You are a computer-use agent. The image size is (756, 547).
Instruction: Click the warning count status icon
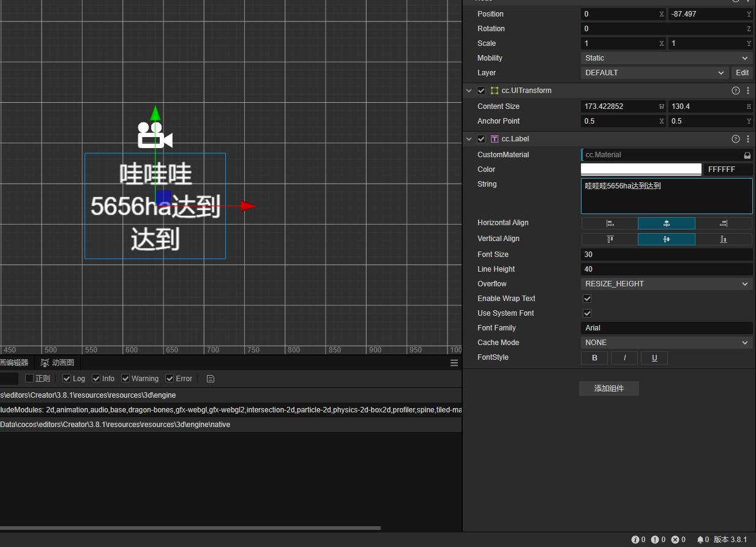(655, 540)
